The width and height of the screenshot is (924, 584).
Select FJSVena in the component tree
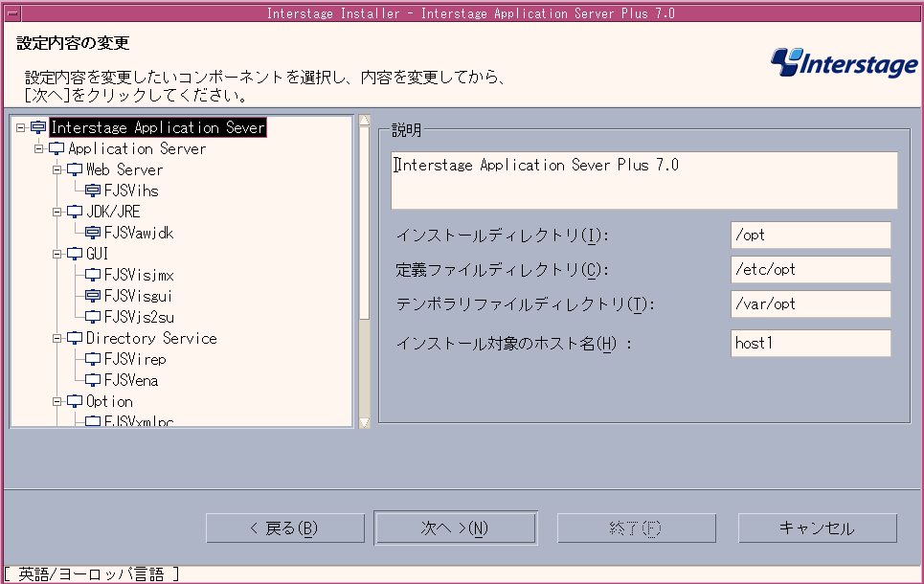click(x=131, y=380)
